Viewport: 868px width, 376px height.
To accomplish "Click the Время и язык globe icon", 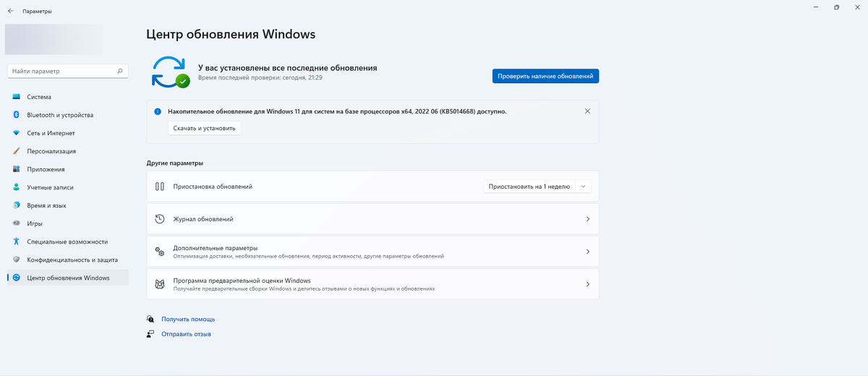I will pyautogui.click(x=16, y=205).
